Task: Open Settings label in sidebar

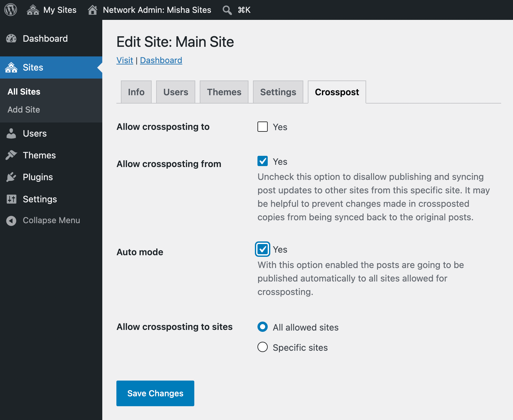Action: tap(40, 199)
